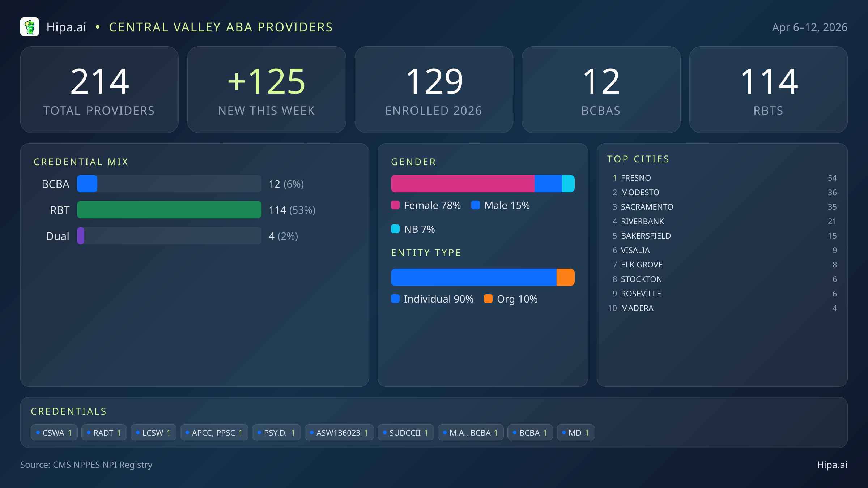The height and width of the screenshot is (488, 868).
Task: Open the Total Providers stat card
Action: tap(99, 90)
